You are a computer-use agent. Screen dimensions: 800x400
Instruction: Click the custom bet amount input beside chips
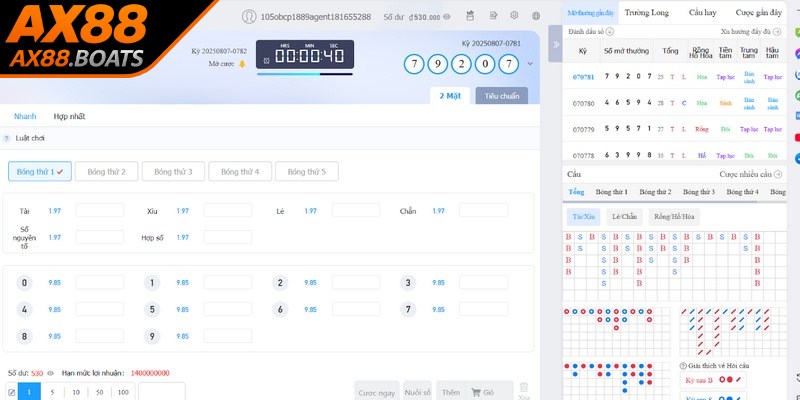pyautogui.click(x=162, y=391)
